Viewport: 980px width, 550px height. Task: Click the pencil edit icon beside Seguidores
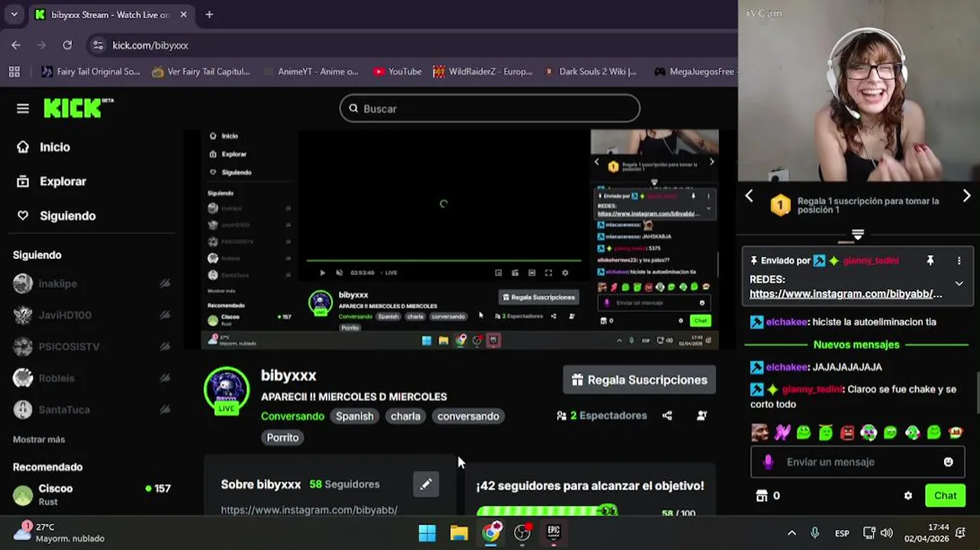(x=426, y=484)
